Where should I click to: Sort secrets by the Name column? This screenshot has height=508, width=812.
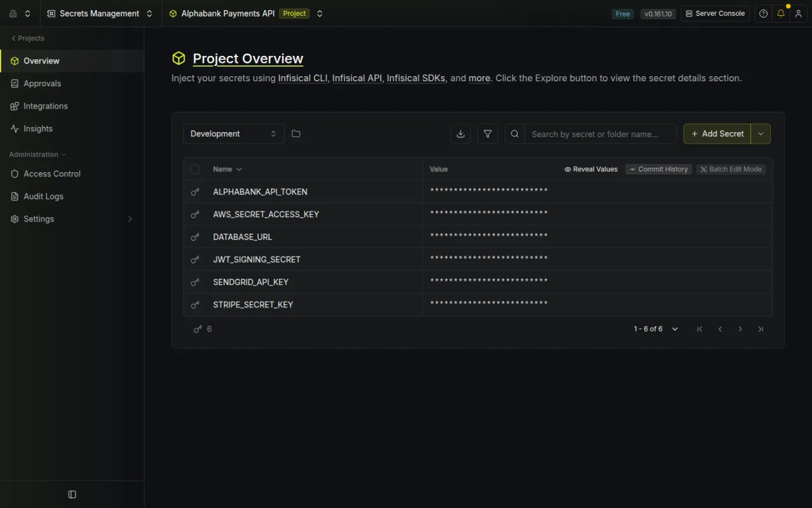(x=228, y=170)
